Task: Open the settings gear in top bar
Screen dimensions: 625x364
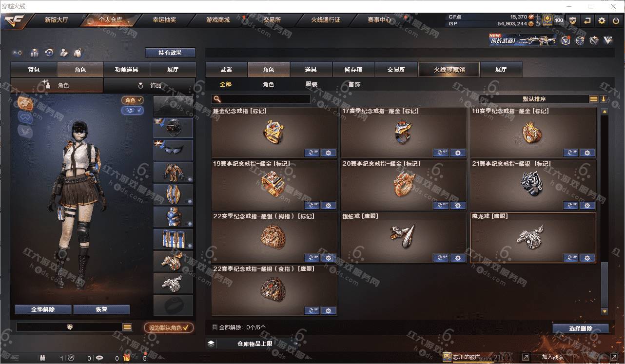Action: click(602, 20)
